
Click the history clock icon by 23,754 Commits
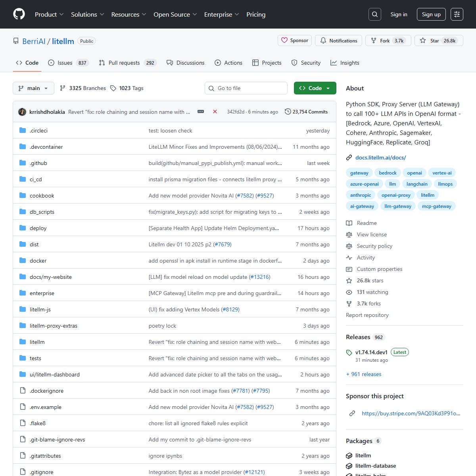point(288,112)
